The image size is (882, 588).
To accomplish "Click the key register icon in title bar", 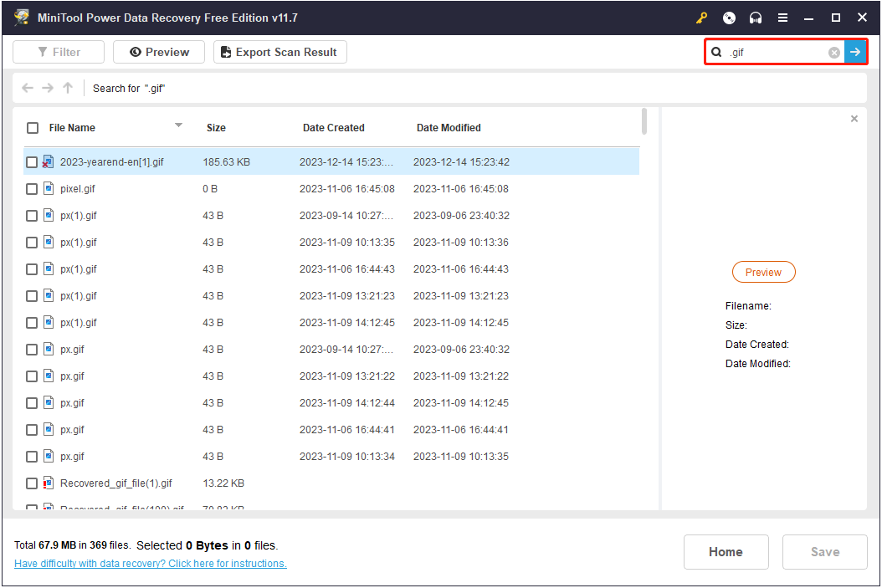I will pyautogui.click(x=701, y=18).
